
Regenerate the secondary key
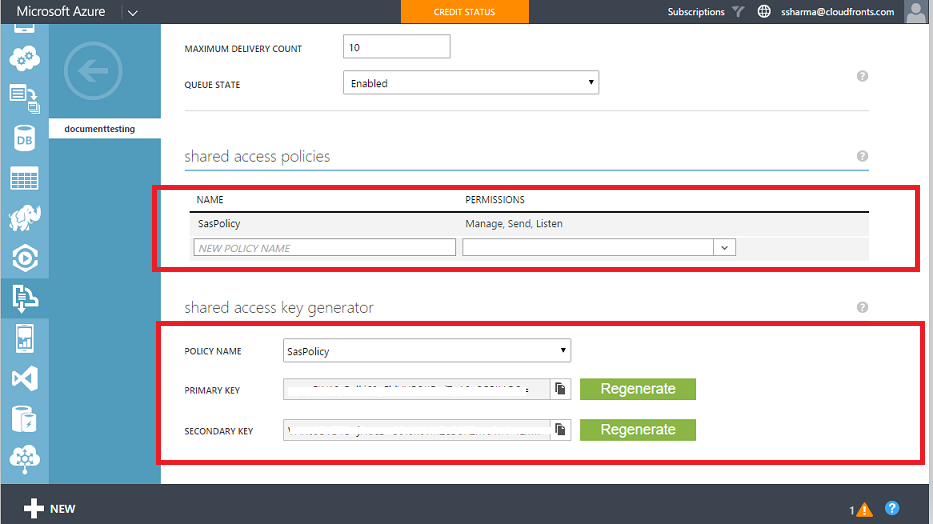tap(637, 430)
